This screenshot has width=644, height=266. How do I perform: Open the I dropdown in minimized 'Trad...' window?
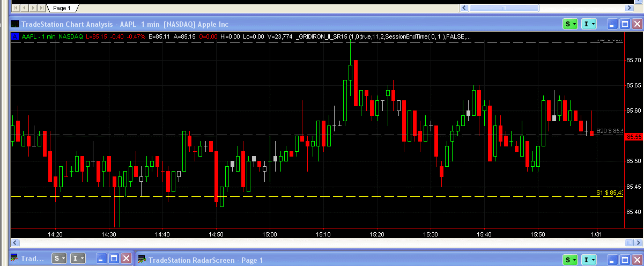[78, 258]
